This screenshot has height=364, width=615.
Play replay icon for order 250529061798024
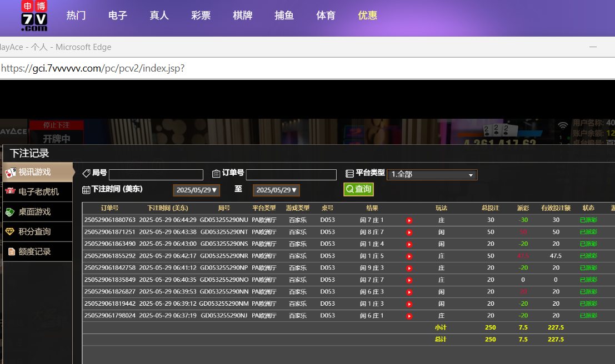pos(409,316)
